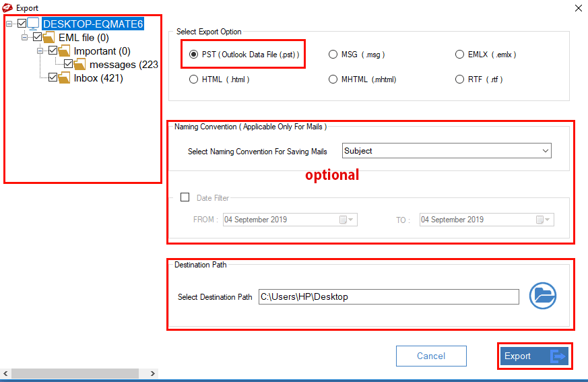Click the Important folder icon

pos(64,51)
